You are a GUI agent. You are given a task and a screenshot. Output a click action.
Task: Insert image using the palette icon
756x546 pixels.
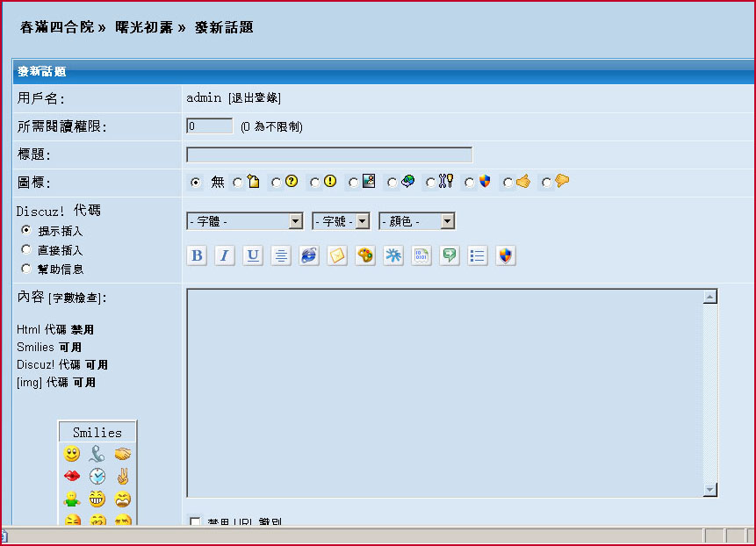365,255
